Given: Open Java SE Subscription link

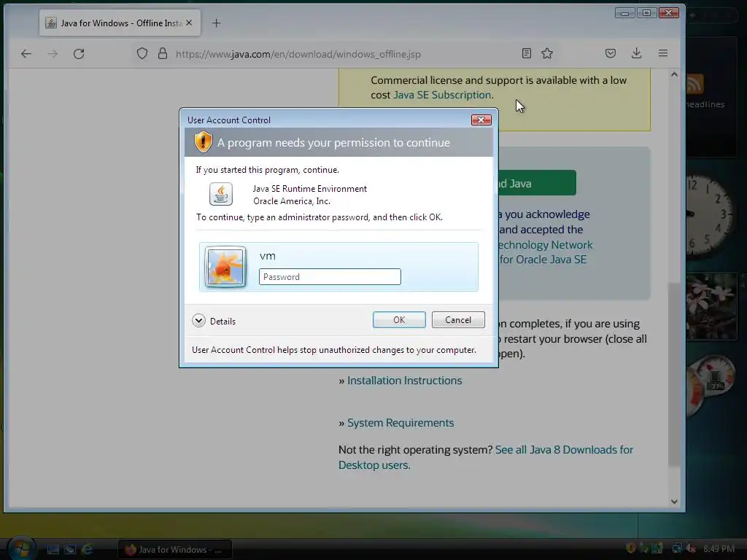Looking at the screenshot, I should coord(442,95).
